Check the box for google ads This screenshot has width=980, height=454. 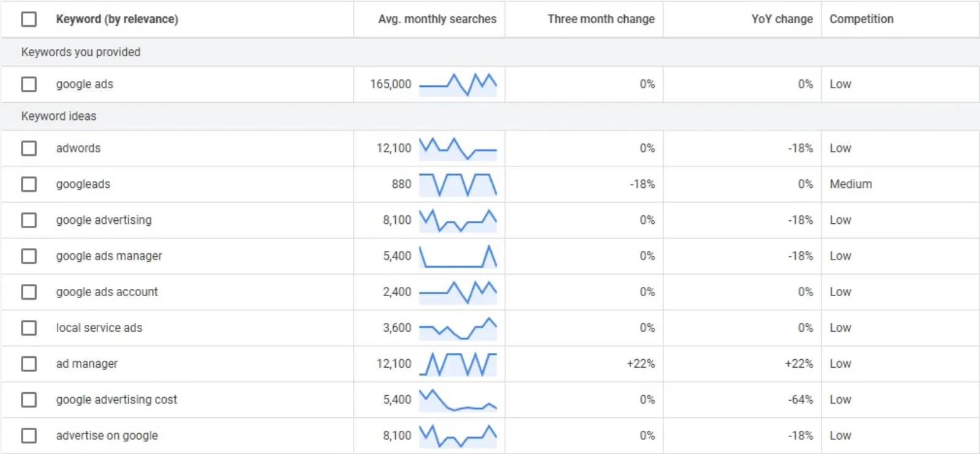[x=29, y=84]
